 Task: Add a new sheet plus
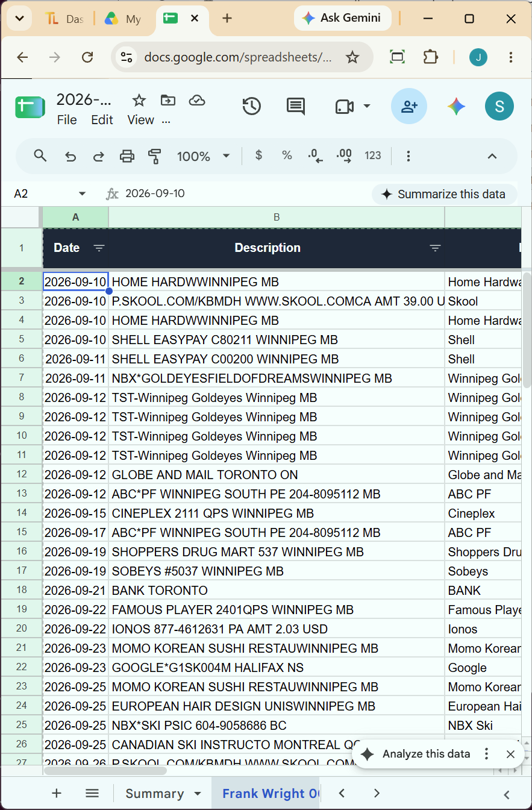tap(57, 793)
